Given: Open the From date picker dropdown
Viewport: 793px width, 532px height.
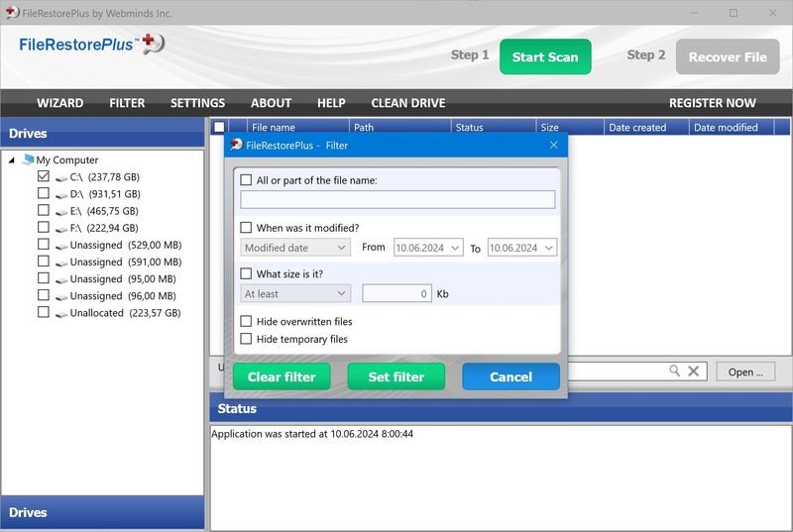Looking at the screenshot, I should [455, 248].
